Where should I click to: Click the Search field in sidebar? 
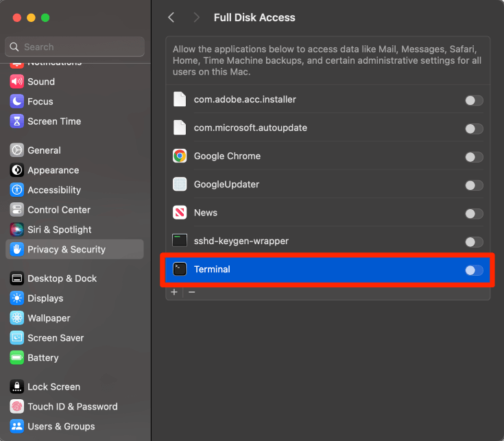[75, 47]
